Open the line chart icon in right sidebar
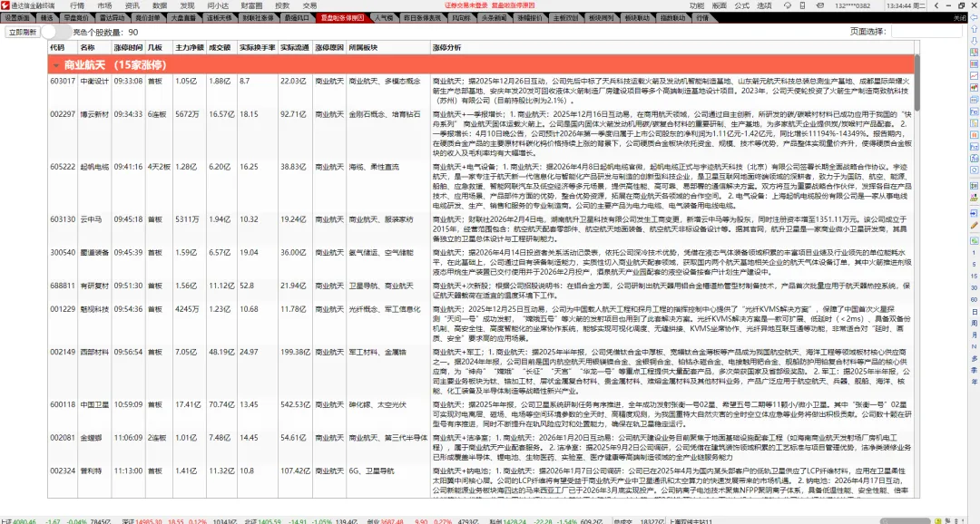Viewport: 980px width, 524px height. click(974, 75)
